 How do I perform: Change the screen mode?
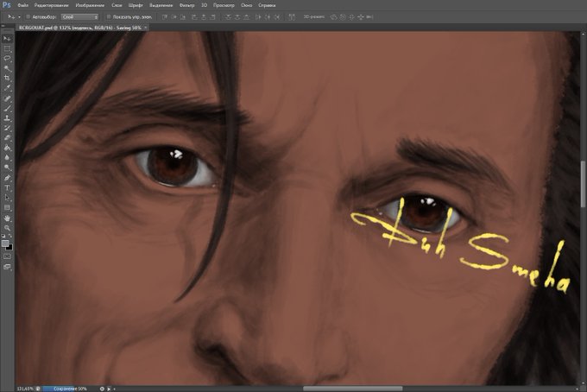click(x=7, y=267)
